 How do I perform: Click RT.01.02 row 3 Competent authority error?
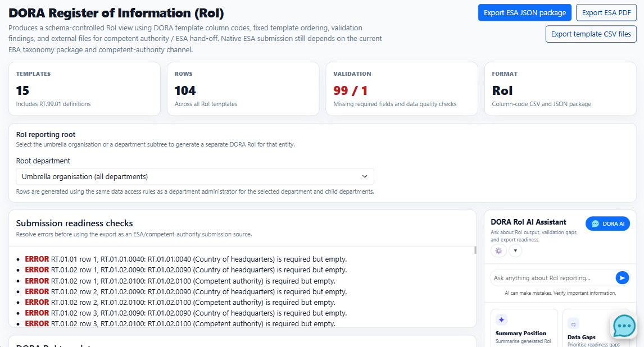point(180,323)
